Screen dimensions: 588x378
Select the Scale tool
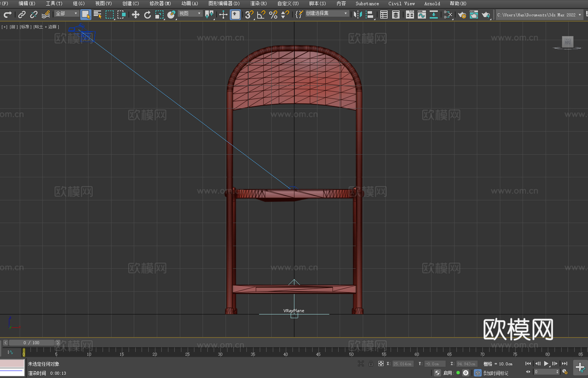159,14
